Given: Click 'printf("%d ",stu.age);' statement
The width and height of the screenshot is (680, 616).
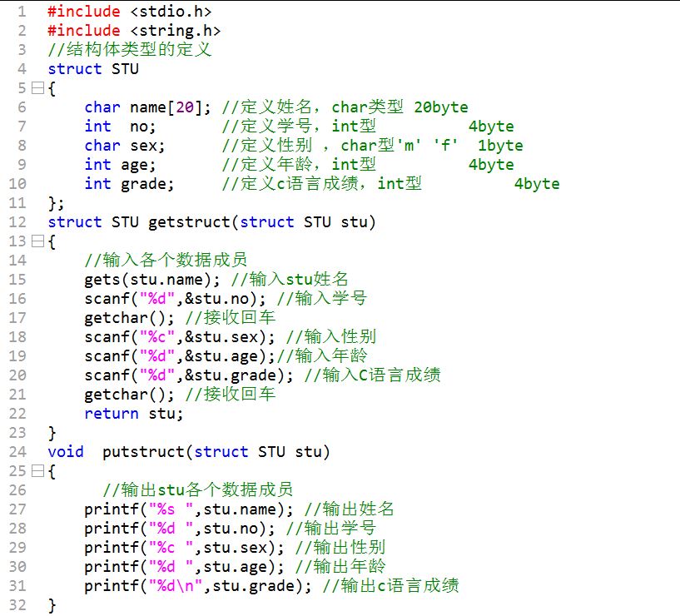Looking at the screenshot, I should point(184,567).
